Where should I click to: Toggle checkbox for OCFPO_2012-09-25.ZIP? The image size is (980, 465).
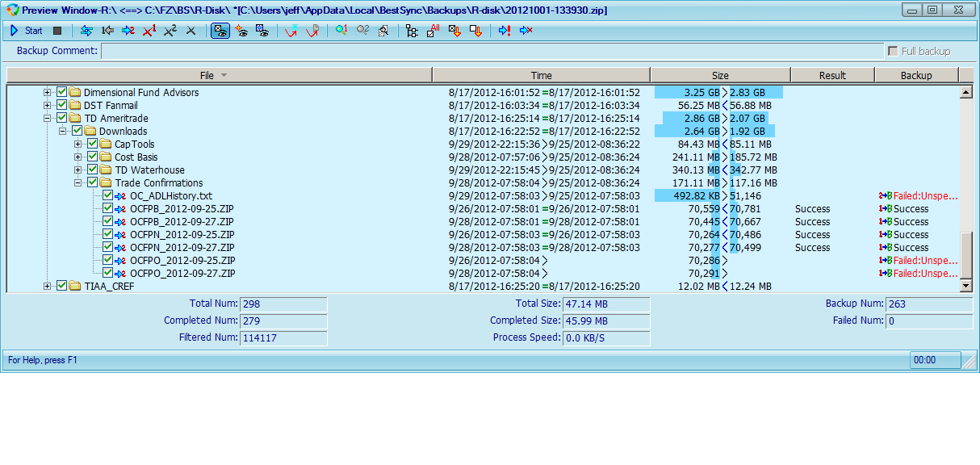[x=108, y=261]
